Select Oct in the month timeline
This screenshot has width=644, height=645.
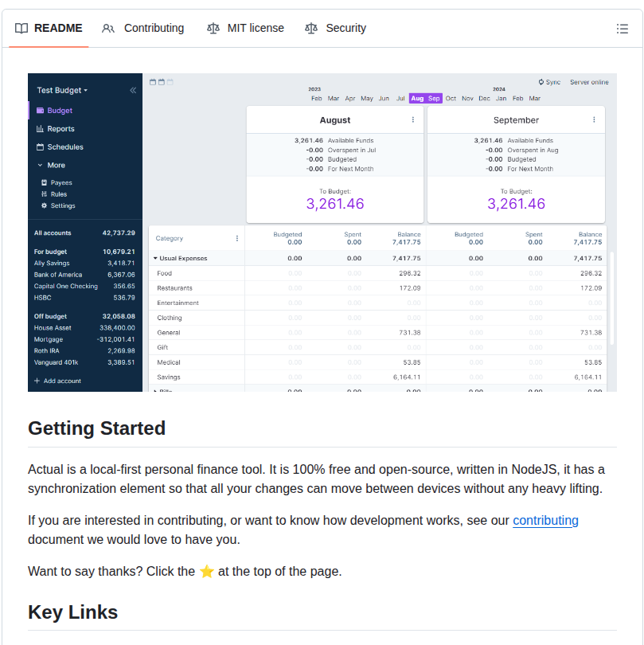point(451,98)
